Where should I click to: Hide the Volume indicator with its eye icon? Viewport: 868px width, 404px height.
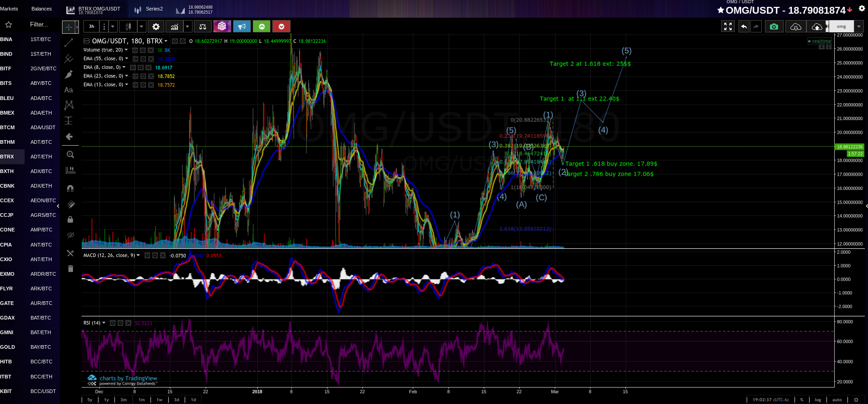pyautogui.click(x=135, y=50)
